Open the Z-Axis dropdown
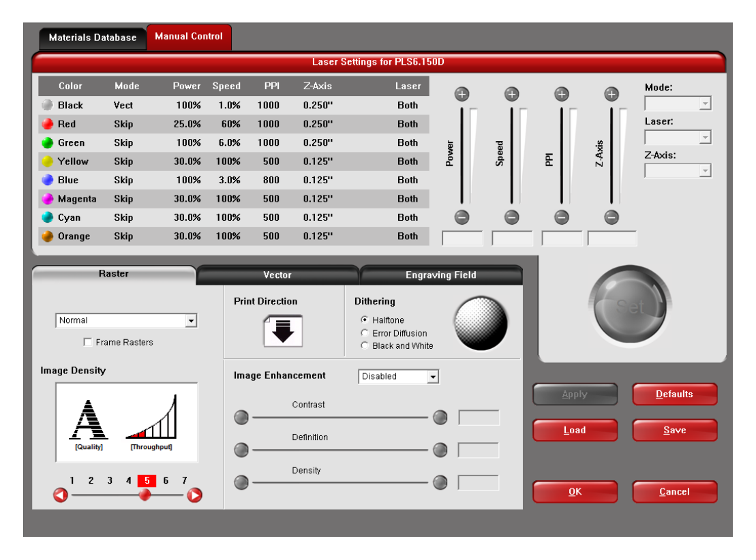 click(678, 170)
